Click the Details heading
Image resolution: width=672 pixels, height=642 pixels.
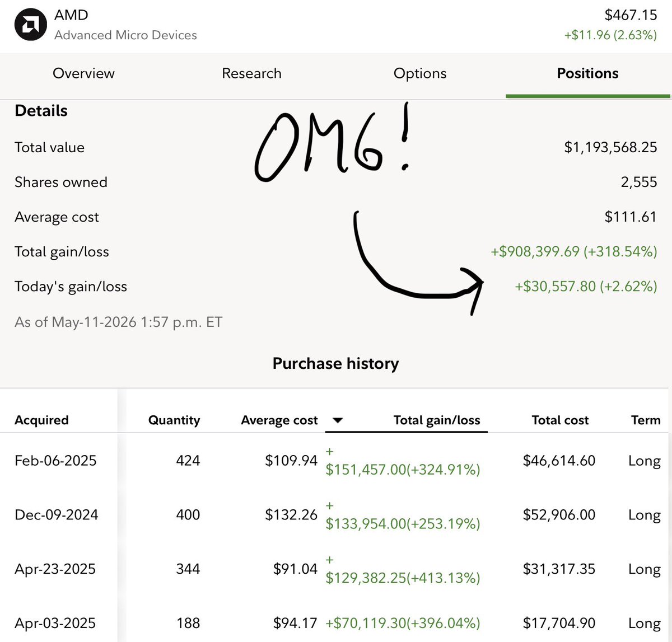(x=41, y=111)
